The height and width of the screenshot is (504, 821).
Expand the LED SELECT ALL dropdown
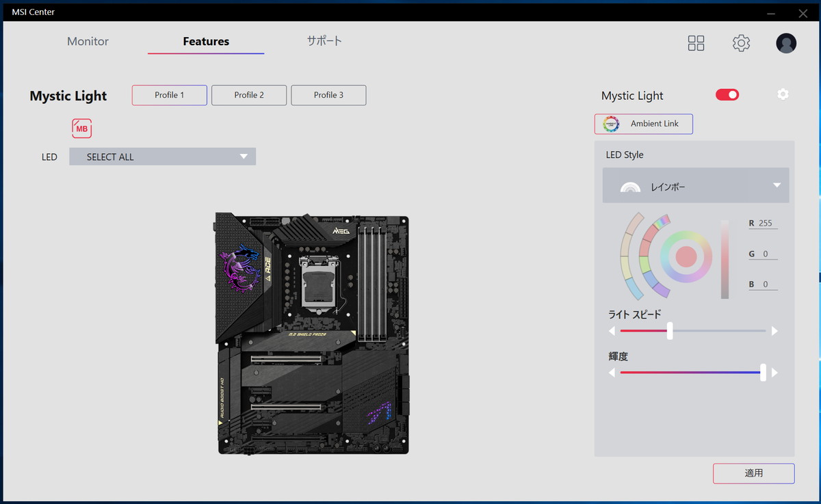pyautogui.click(x=162, y=157)
